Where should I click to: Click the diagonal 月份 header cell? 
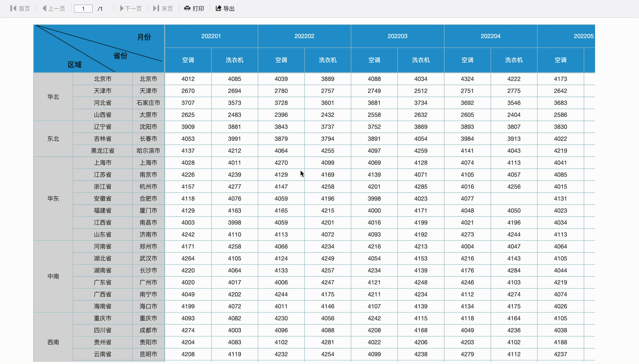[x=144, y=37]
